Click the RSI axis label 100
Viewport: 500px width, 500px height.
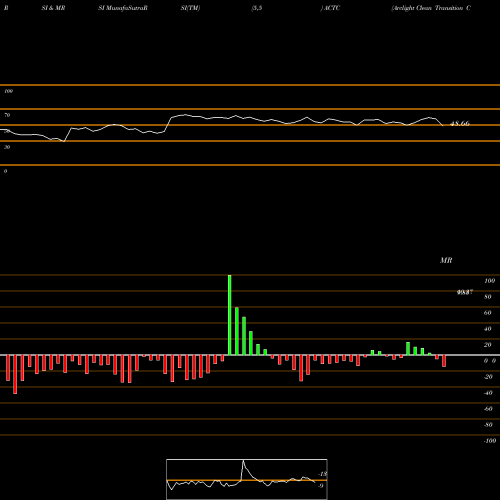tap(9, 91)
